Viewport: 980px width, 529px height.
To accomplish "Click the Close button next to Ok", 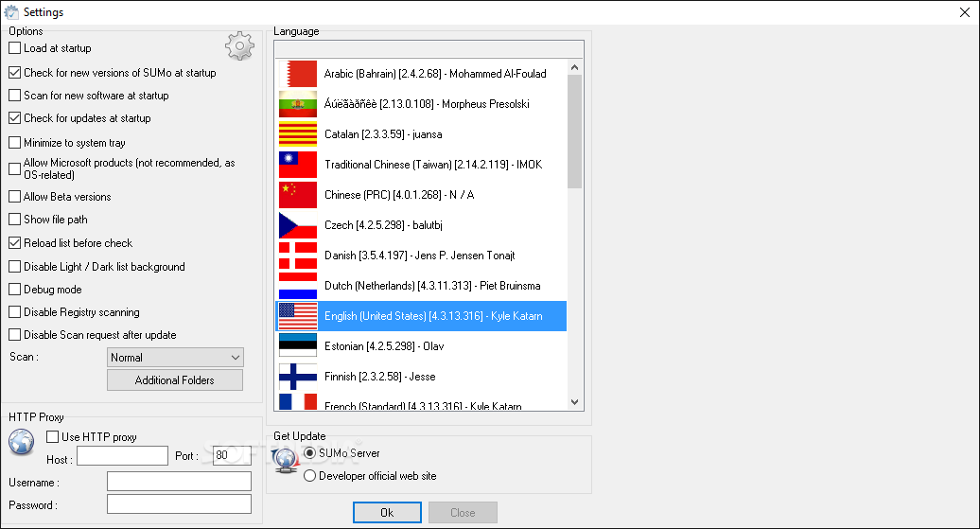I will click(x=464, y=513).
